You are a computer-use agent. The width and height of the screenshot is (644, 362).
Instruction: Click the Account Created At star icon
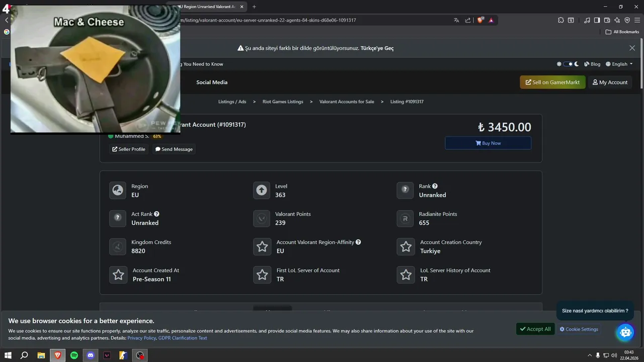coord(118,275)
